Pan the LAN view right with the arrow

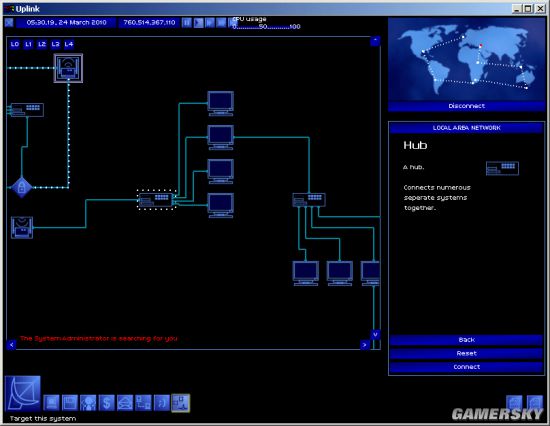[365, 345]
